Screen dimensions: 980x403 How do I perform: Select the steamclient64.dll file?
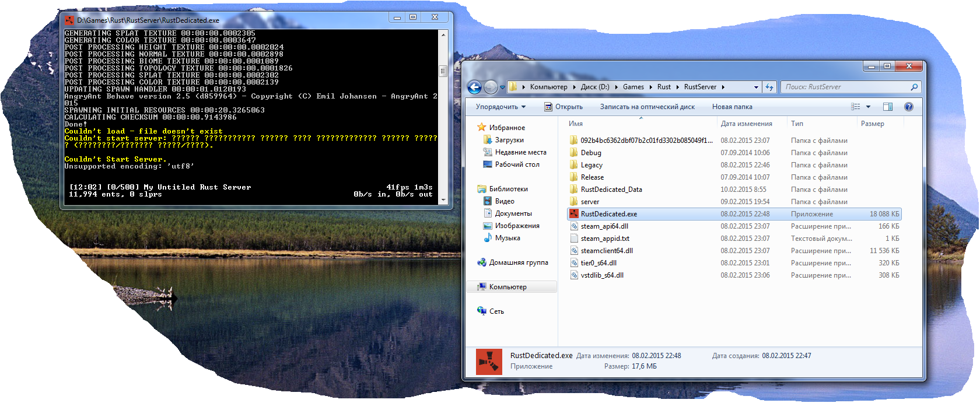pos(735,251)
